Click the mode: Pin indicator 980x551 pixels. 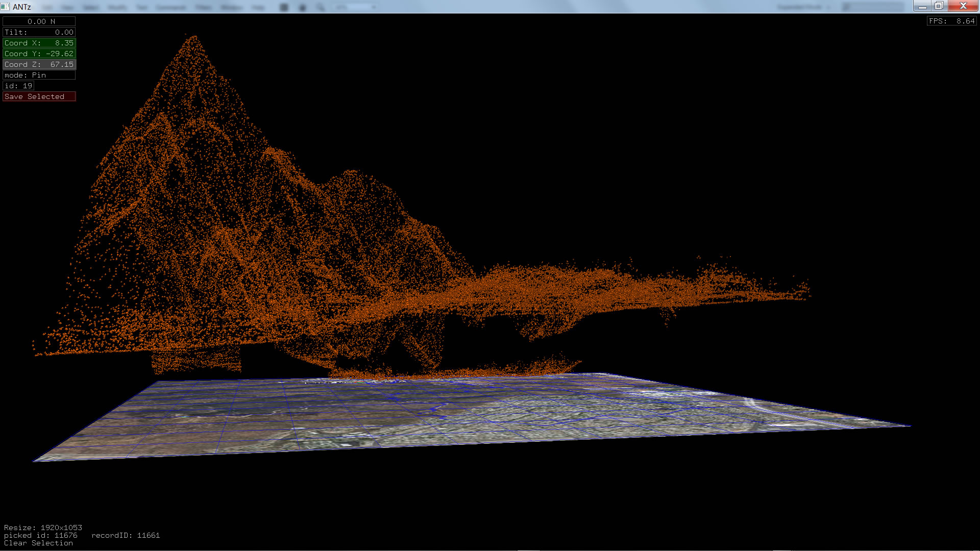pos(39,75)
